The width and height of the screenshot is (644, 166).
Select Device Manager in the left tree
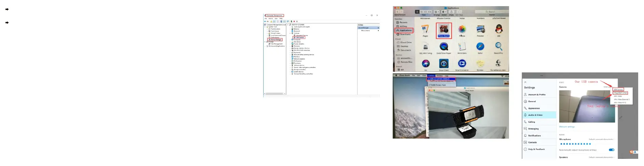[x=276, y=40]
